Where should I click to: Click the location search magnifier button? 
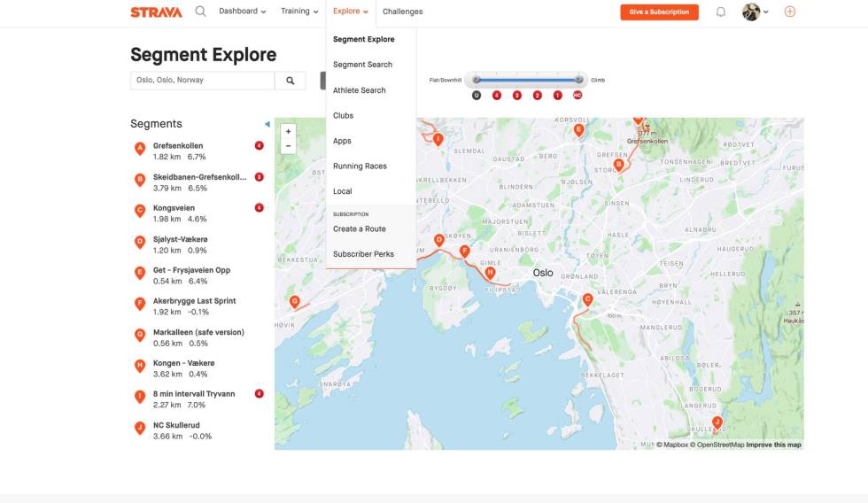291,81
